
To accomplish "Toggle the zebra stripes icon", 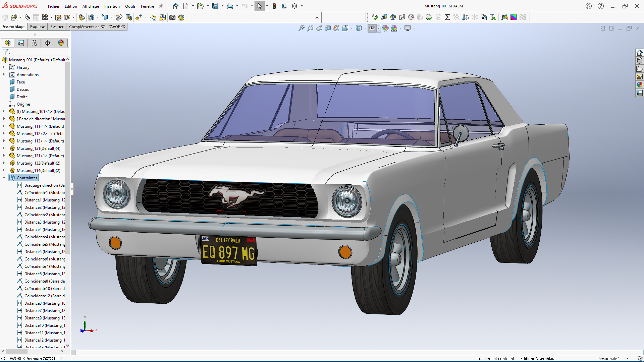I will (523, 17).
